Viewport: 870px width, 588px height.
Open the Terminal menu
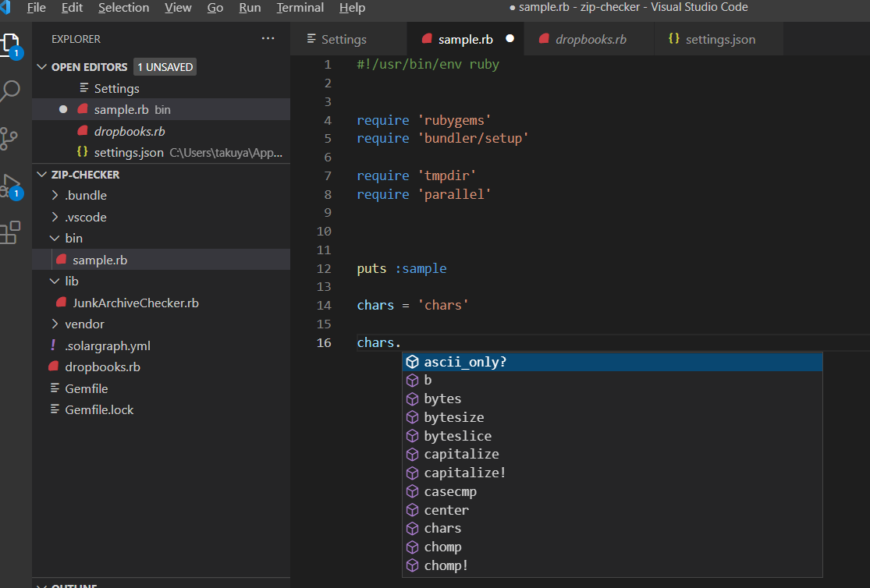pyautogui.click(x=300, y=8)
